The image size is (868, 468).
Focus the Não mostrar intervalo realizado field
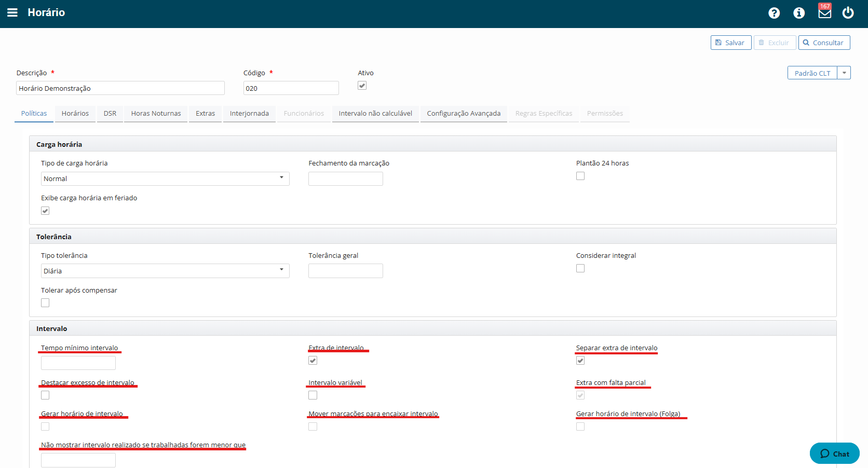coord(78,460)
